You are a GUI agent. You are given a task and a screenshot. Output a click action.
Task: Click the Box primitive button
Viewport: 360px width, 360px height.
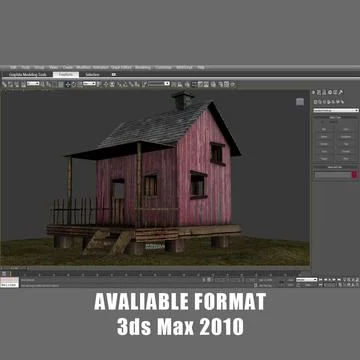[x=324, y=129]
